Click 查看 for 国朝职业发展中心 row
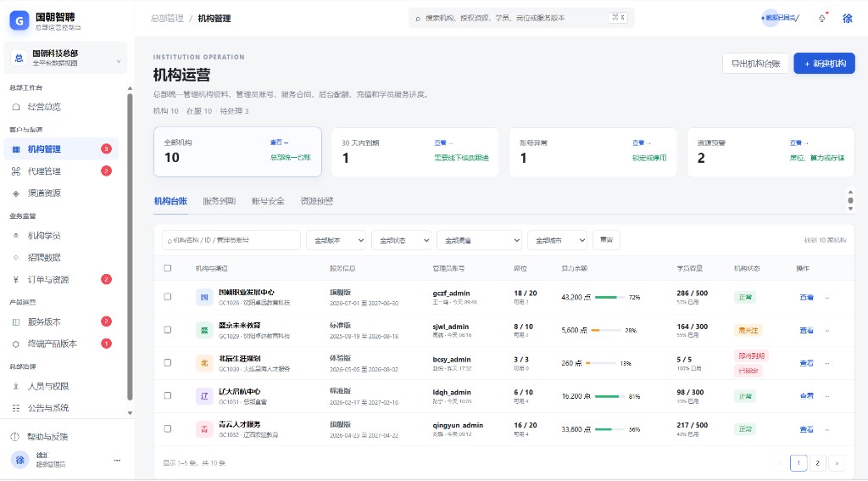This screenshot has height=481, width=868. [x=807, y=298]
